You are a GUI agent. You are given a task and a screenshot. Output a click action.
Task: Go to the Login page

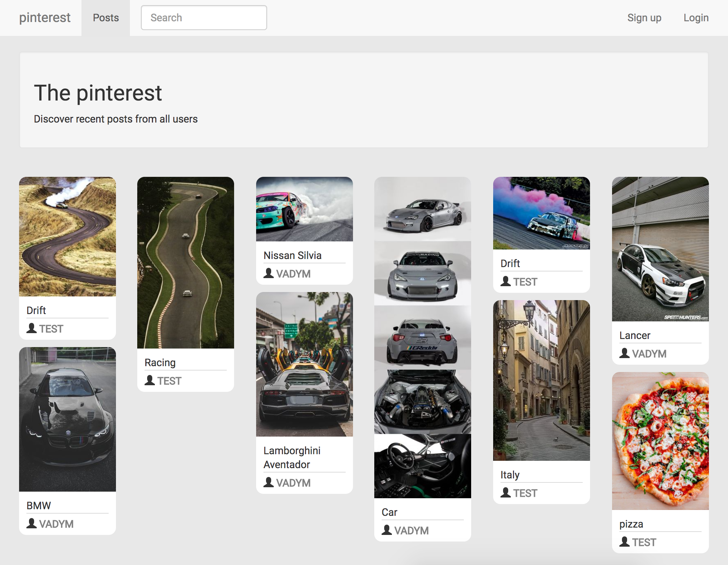point(696,18)
